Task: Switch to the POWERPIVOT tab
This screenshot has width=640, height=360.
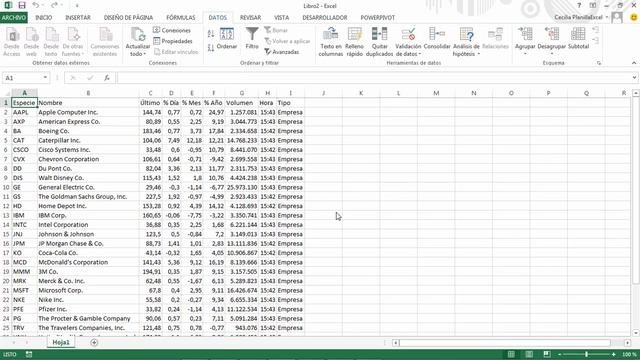Action: pyautogui.click(x=378, y=18)
